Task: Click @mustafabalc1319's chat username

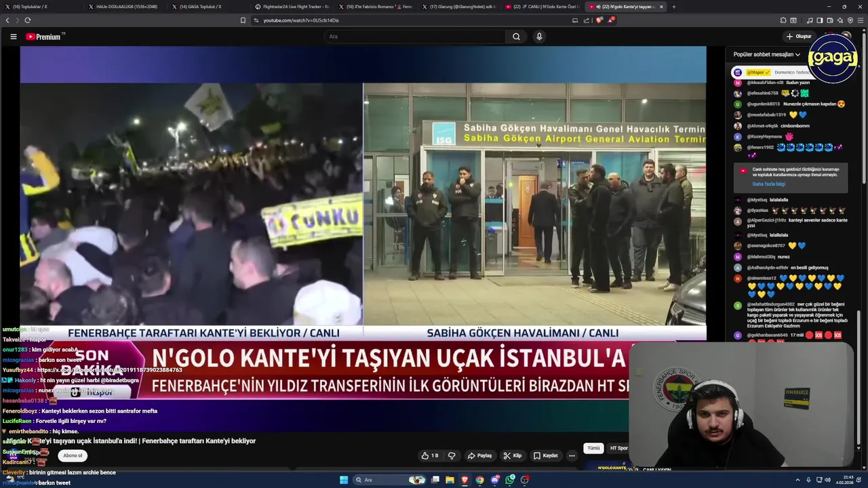Action: [767, 115]
